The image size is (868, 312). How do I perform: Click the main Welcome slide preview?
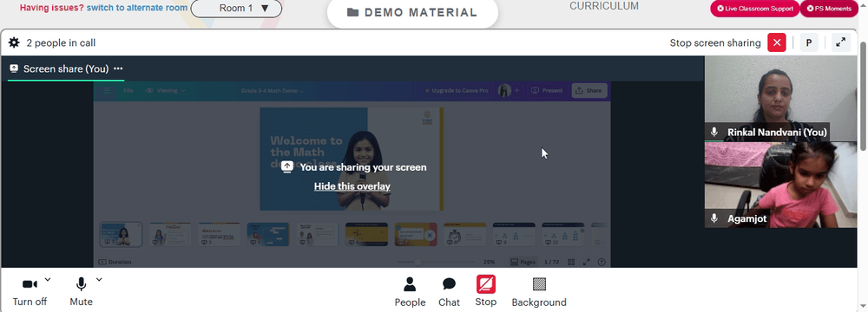352,159
